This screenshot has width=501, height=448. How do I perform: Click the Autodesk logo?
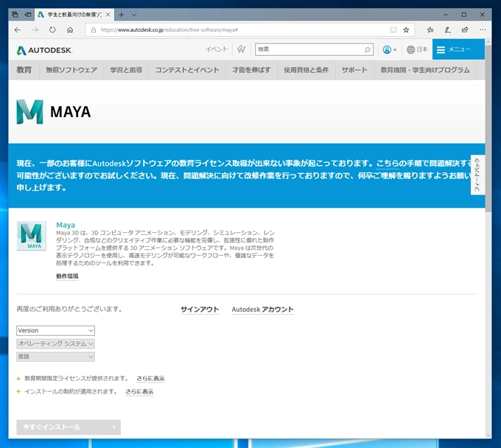tap(44, 50)
